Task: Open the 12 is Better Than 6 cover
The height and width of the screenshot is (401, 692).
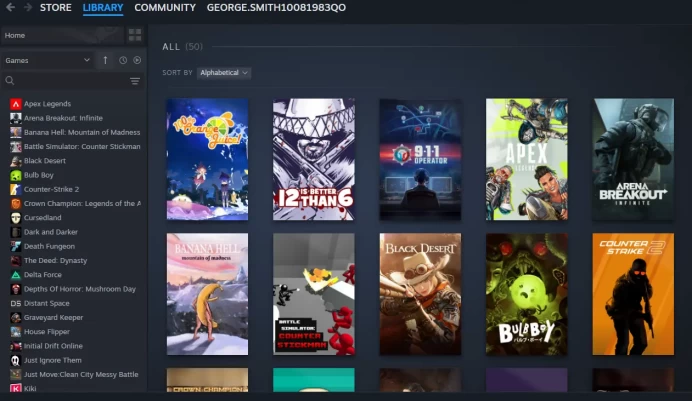Action: [x=314, y=159]
